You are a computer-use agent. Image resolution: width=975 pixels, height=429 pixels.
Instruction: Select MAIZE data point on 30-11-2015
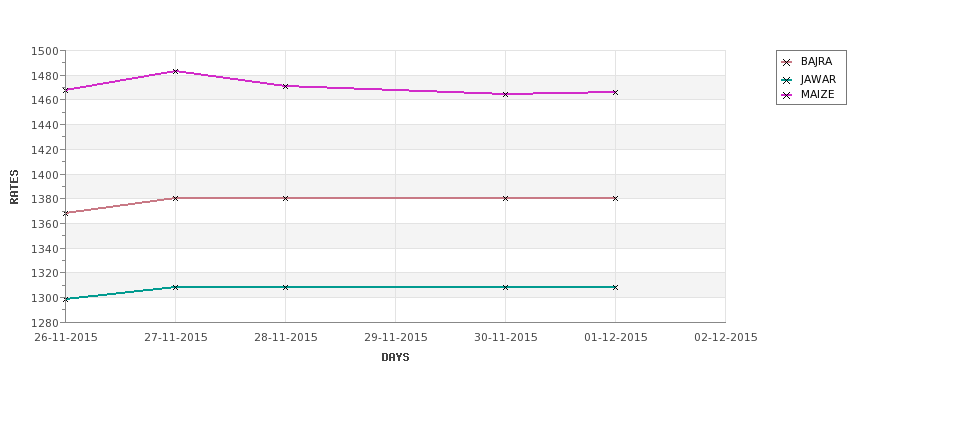[x=506, y=95]
